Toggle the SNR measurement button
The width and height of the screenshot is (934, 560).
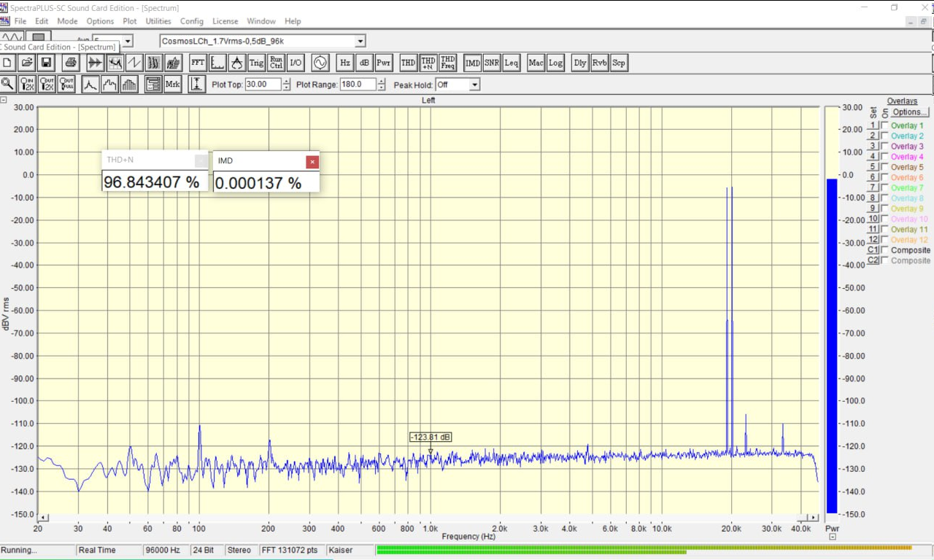point(492,63)
